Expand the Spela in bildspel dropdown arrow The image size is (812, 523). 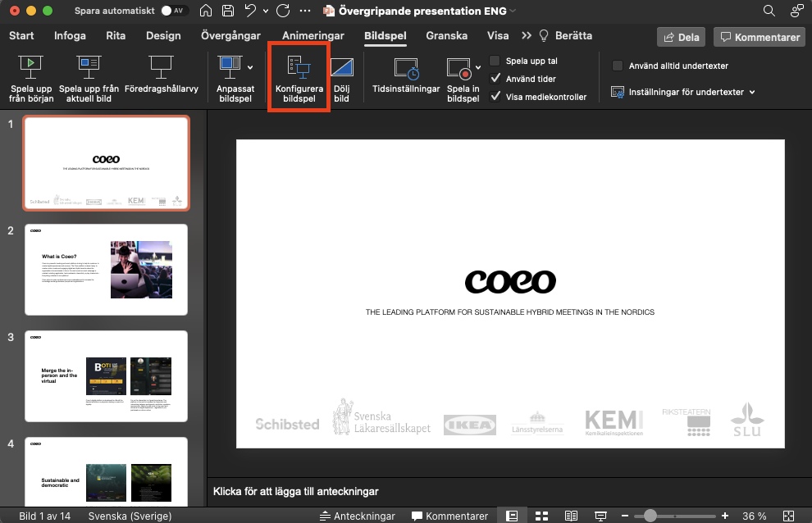[478, 67]
